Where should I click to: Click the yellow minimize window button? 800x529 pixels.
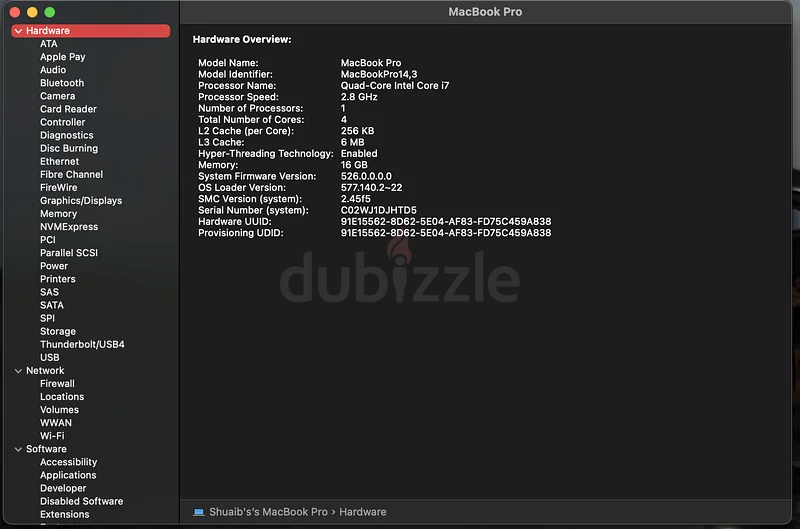point(32,12)
